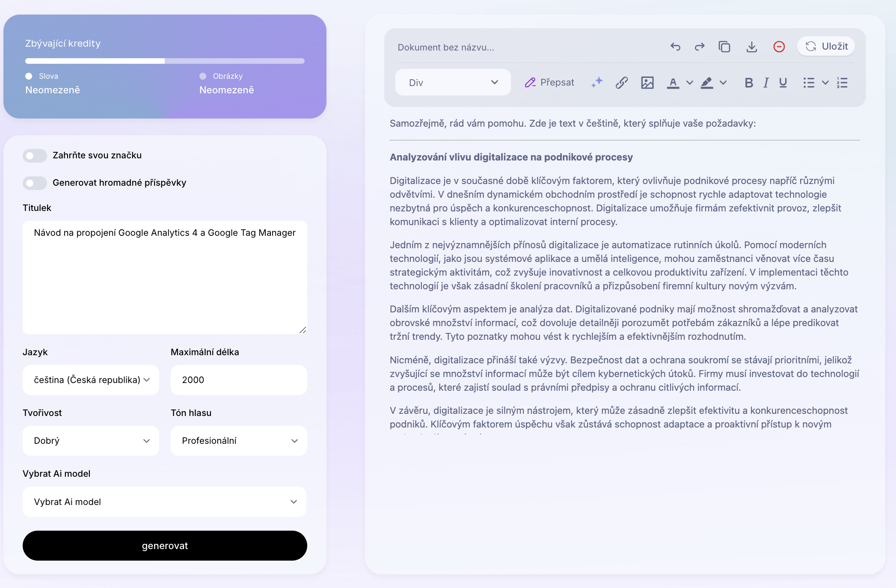
Task: Click the red remove circle icon
Action: [779, 47]
